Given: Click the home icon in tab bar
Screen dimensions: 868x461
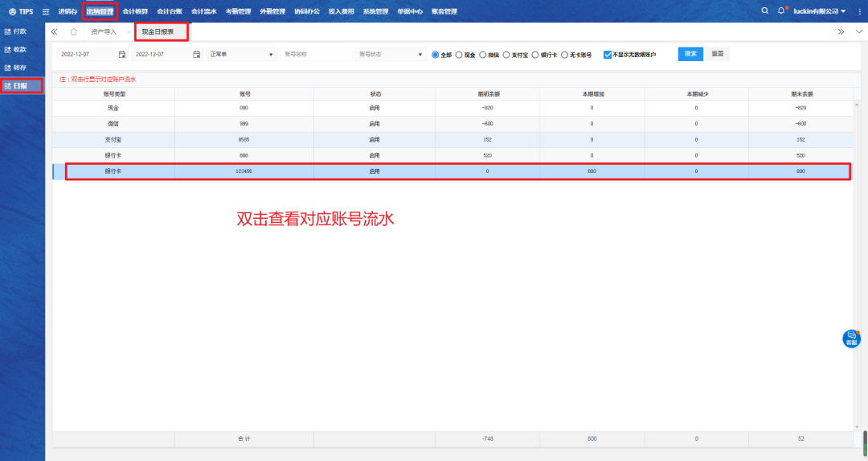Looking at the screenshot, I should [x=73, y=31].
